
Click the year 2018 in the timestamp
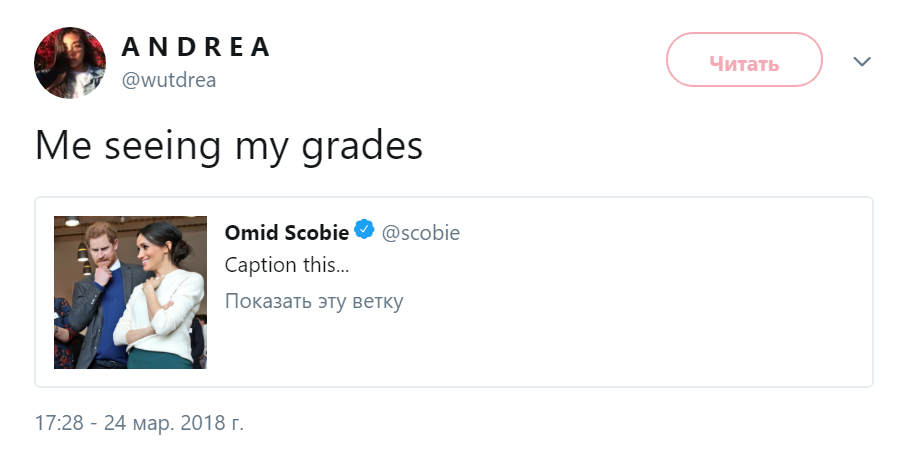[x=201, y=423]
